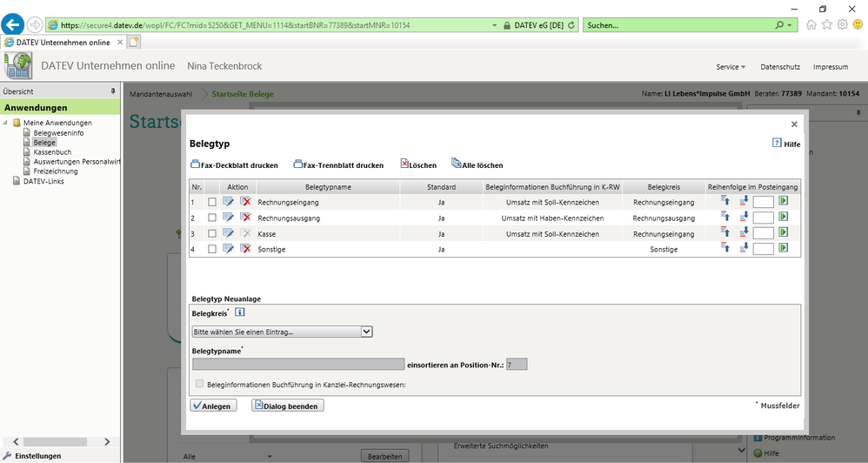Open the address bar history dropdown
The image size is (868, 463).
click(x=494, y=25)
